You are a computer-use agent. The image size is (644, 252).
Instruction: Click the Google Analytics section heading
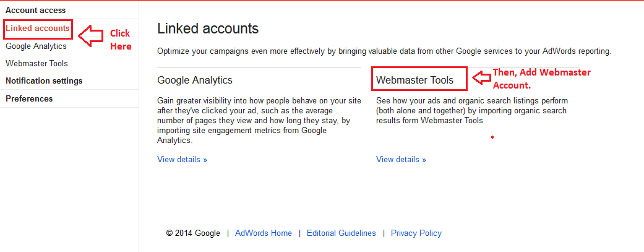click(195, 80)
